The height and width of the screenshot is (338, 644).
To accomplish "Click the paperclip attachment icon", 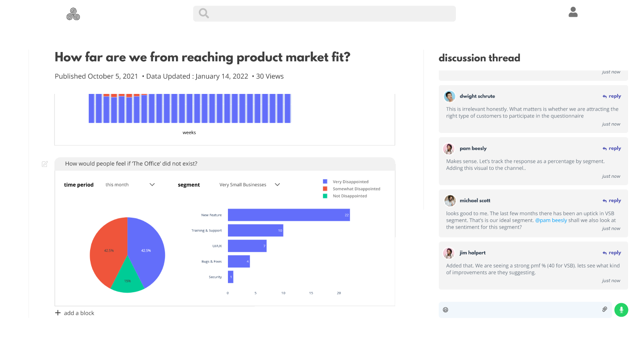I will (x=605, y=309).
